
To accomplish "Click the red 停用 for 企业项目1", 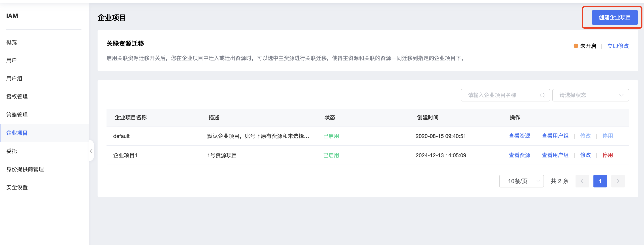I will point(608,155).
